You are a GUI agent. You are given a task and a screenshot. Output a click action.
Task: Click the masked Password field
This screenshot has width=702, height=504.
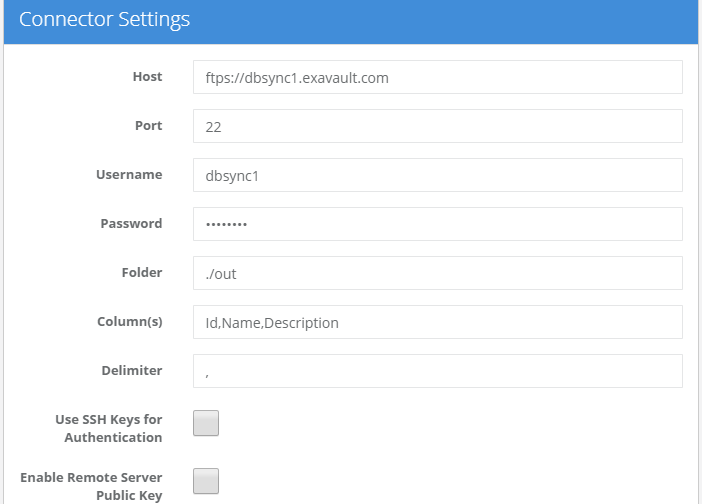tap(437, 224)
